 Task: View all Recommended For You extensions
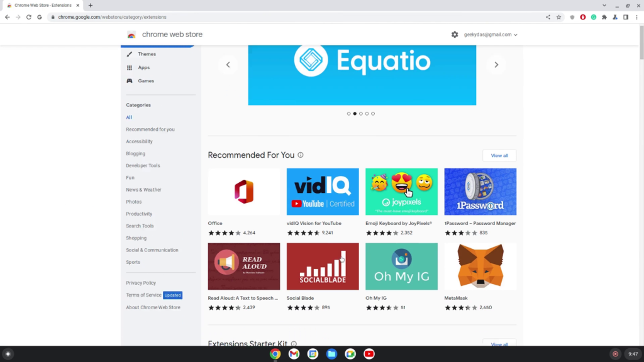click(499, 156)
